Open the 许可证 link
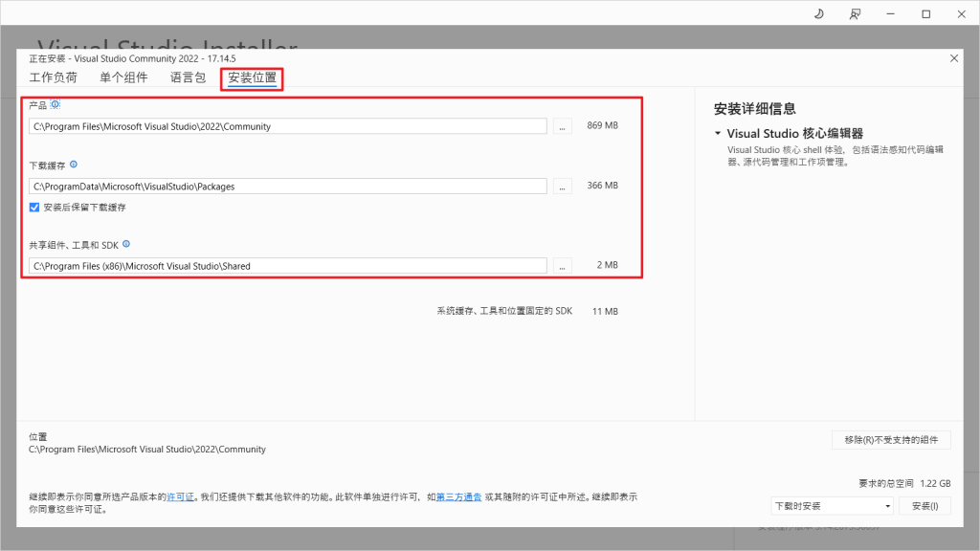Viewport: 980px width, 551px height. point(180,497)
